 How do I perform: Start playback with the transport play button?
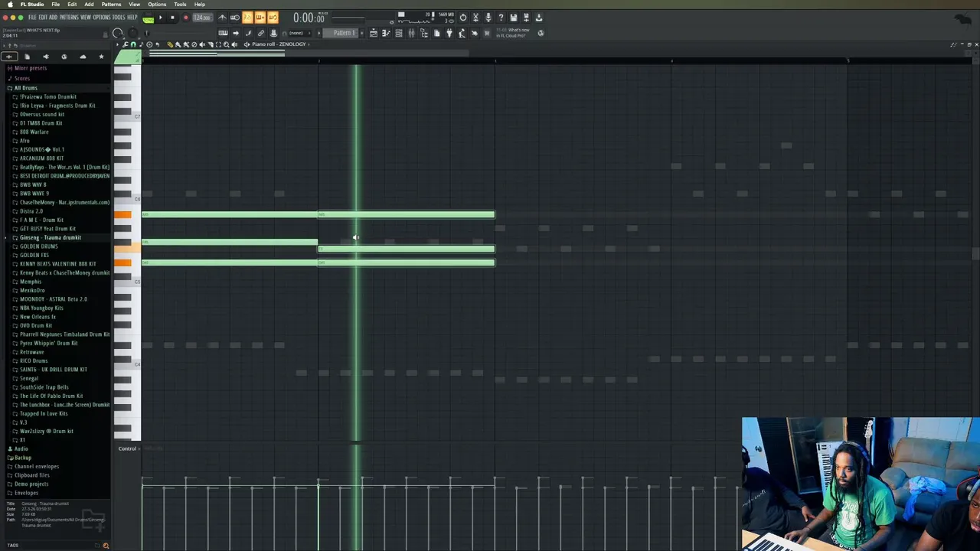(161, 18)
